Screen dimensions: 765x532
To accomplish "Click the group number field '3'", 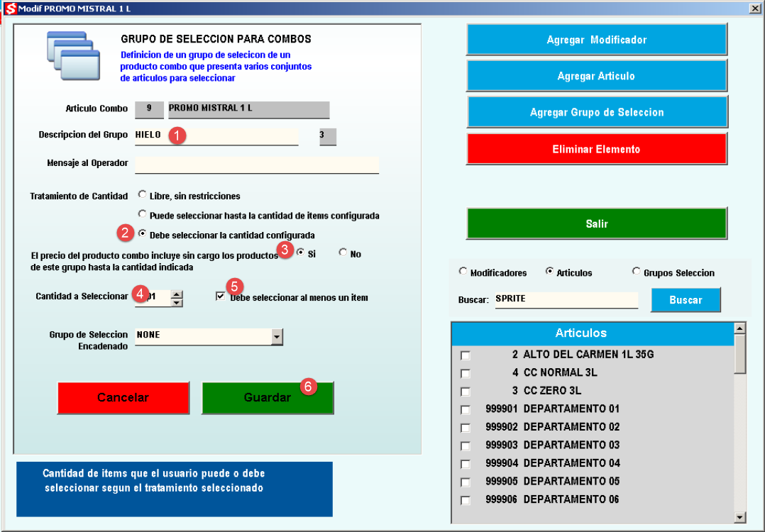I will pos(327,136).
